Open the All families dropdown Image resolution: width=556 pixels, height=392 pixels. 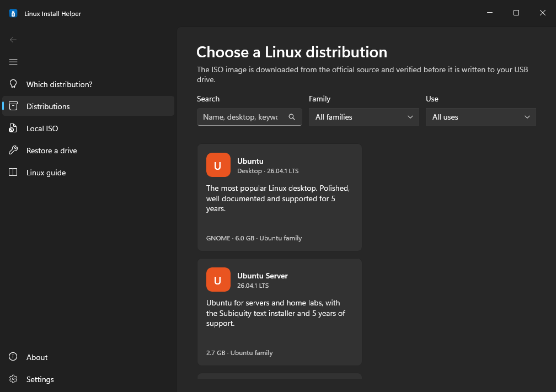[x=364, y=117]
